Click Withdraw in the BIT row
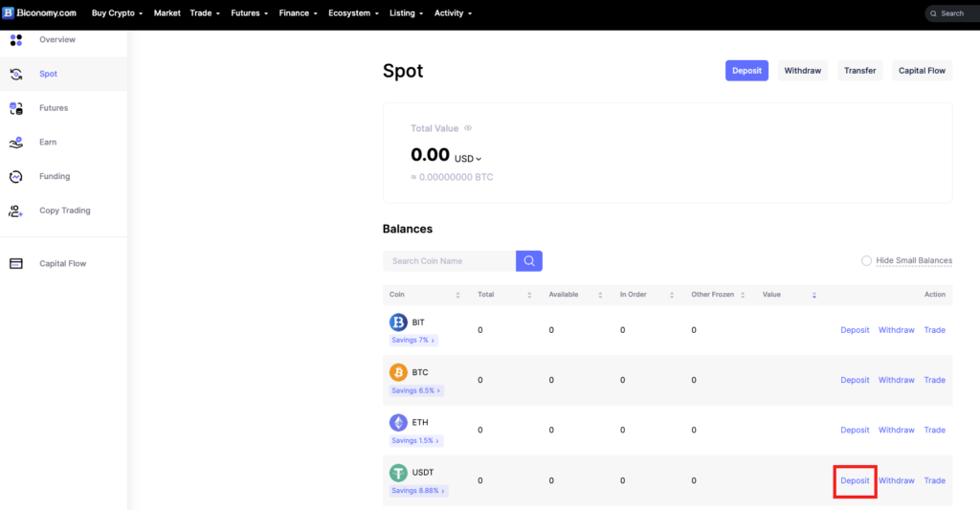 click(x=896, y=330)
